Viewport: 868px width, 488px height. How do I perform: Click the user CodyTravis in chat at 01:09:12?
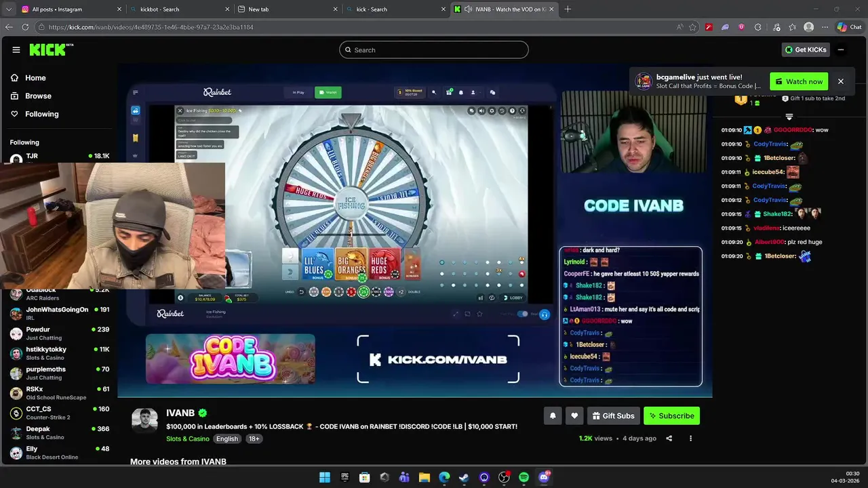tap(769, 200)
